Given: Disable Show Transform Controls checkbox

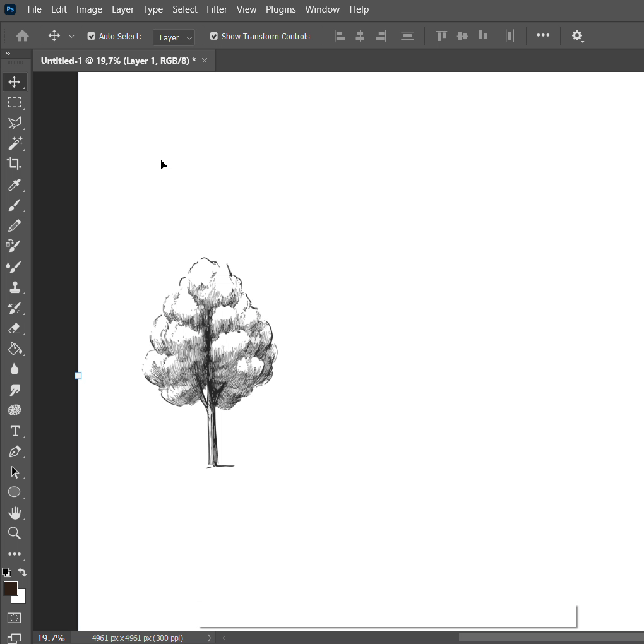Looking at the screenshot, I should click(214, 37).
